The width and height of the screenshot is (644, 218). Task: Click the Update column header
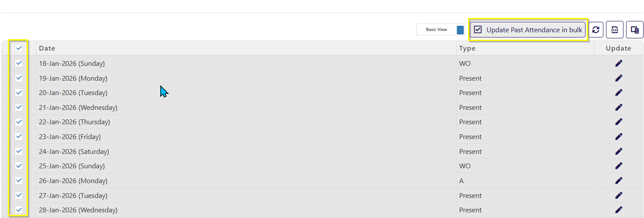[618, 48]
